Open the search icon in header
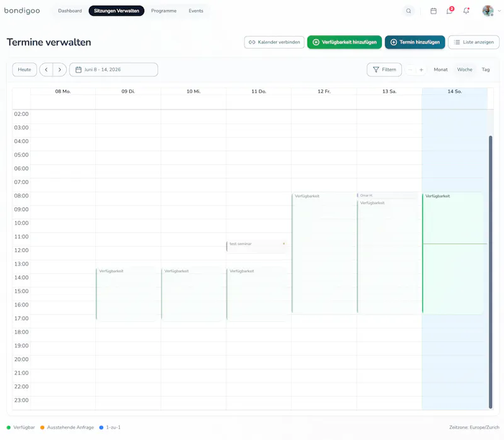This screenshot has width=504, height=440. click(408, 11)
